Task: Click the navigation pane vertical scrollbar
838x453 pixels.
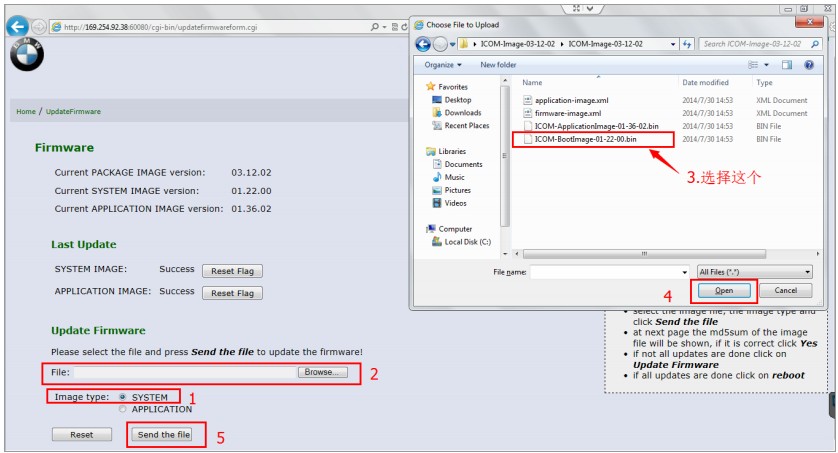Action: [x=505, y=155]
